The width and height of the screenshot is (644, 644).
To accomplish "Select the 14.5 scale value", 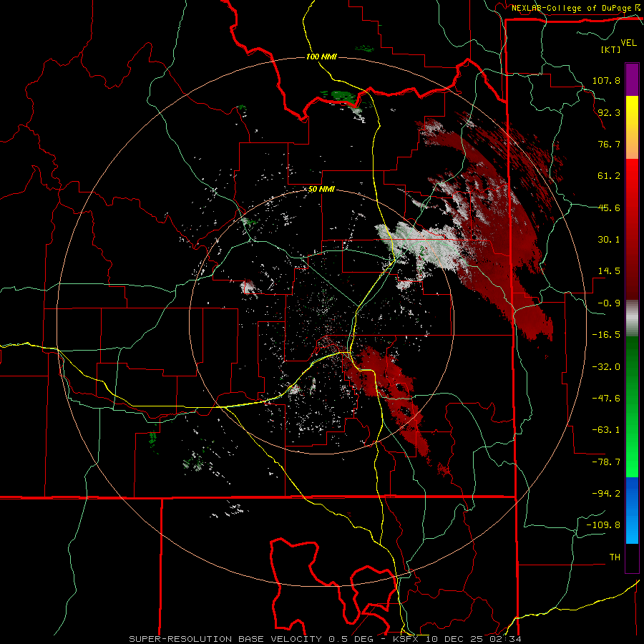I will [x=609, y=271].
